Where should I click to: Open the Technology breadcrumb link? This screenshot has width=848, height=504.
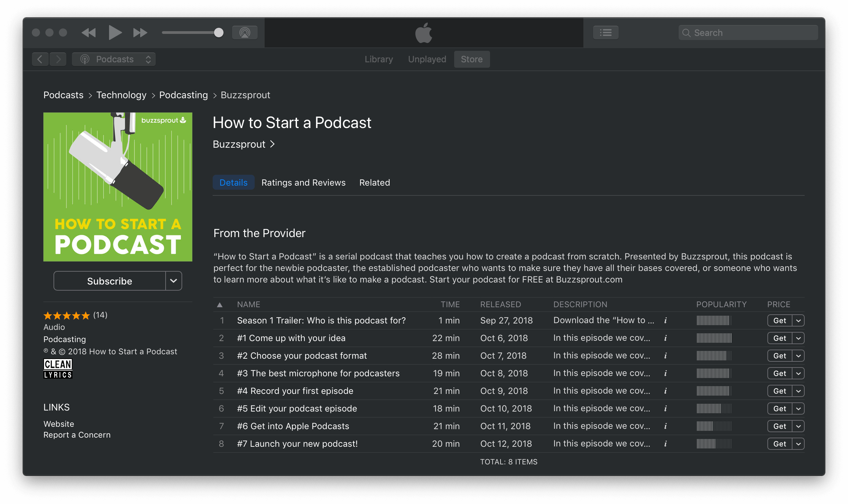121,95
